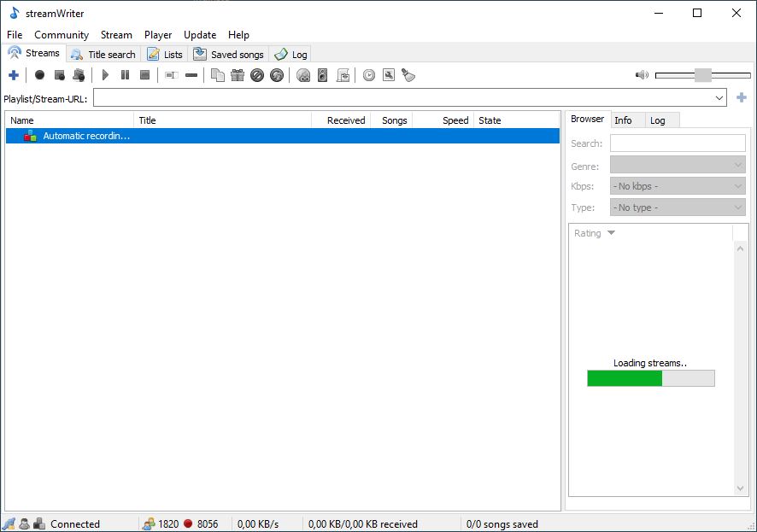Click the Search field in Browser panel
The width and height of the screenshot is (757, 532).
[678, 143]
